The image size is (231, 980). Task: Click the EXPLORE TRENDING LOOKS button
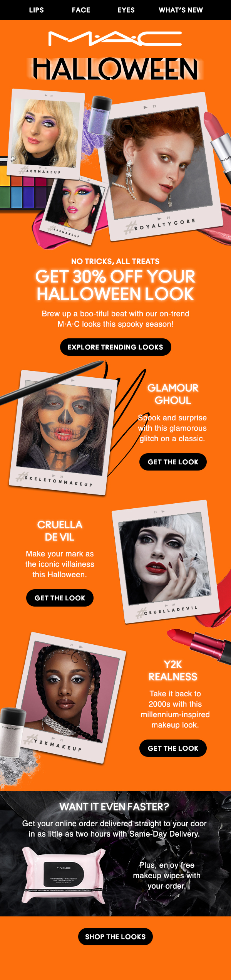coord(115,347)
